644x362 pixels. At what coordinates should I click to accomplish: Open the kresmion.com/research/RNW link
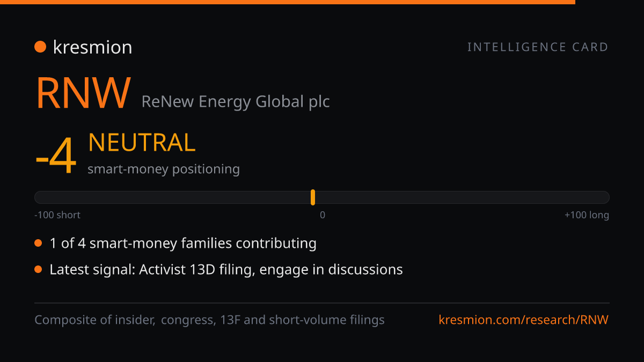pyautogui.click(x=524, y=320)
